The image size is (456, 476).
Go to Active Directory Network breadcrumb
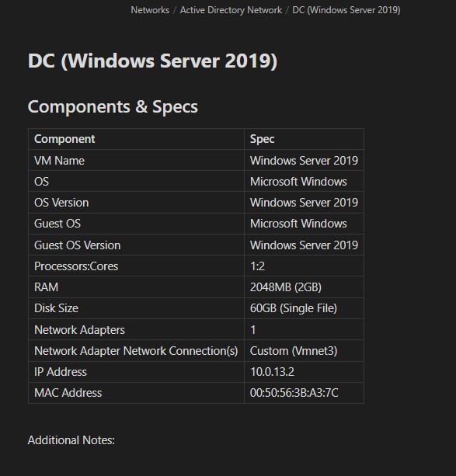tap(231, 10)
